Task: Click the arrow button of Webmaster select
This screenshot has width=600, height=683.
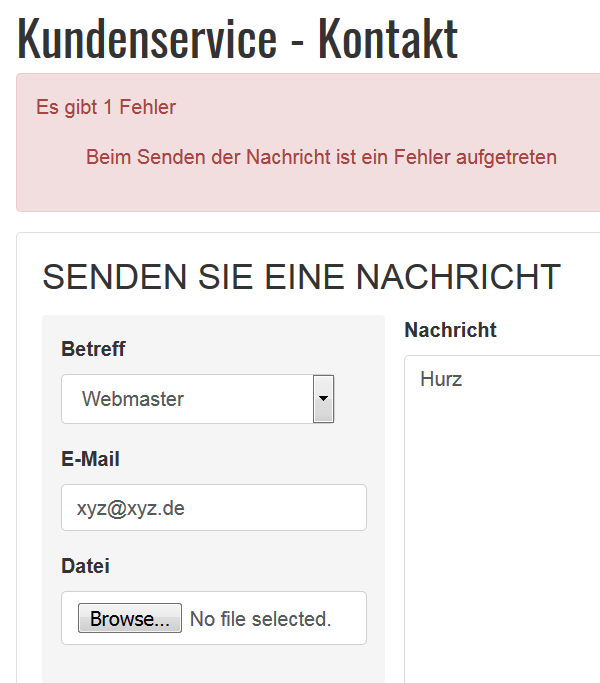Action: pos(323,399)
